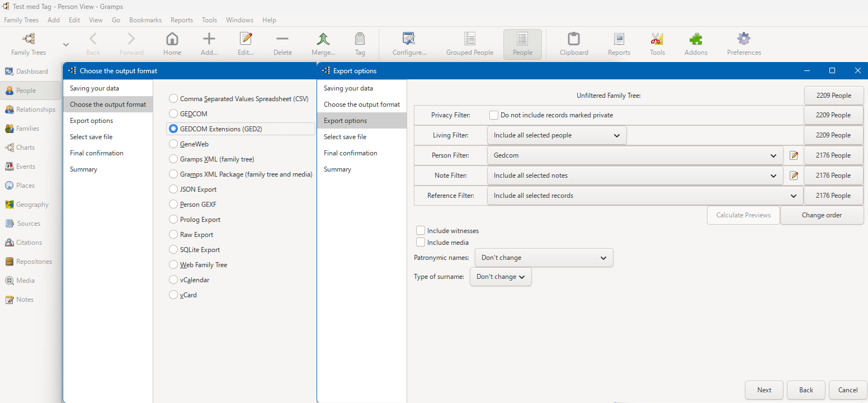Enable Include media checkbox
The height and width of the screenshot is (403, 868).
421,242
